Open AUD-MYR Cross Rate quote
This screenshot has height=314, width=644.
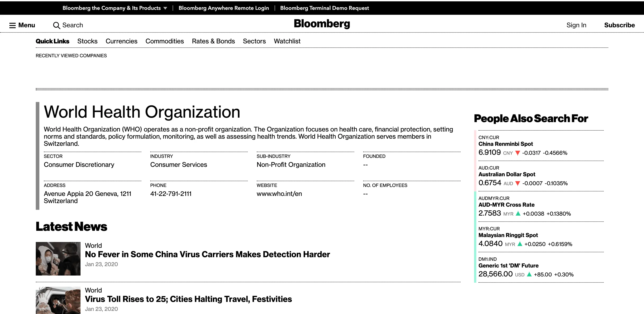(506, 205)
